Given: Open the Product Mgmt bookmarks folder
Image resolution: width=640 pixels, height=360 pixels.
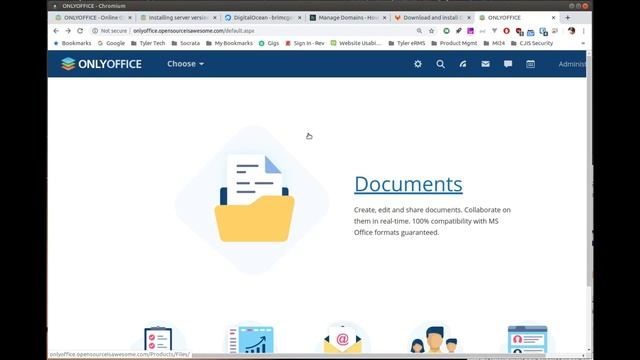Looking at the screenshot, I should click(x=454, y=43).
